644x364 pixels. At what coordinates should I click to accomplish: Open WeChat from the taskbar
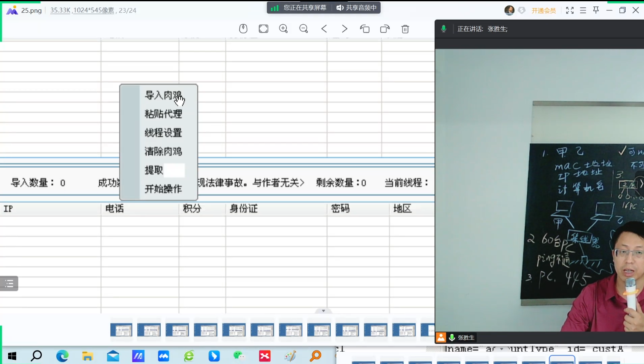coord(239,355)
